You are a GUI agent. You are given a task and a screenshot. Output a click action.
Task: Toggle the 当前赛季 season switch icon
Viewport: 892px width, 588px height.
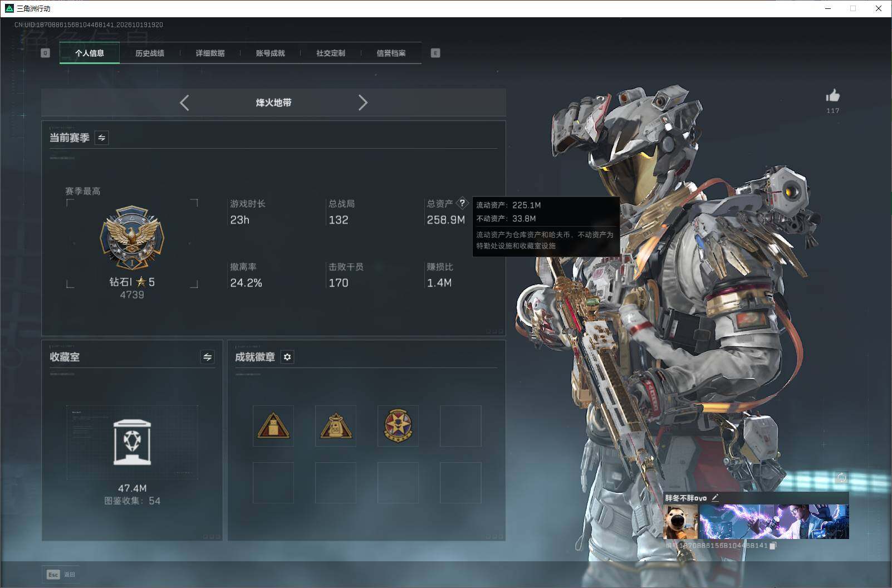(x=101, y=138)
